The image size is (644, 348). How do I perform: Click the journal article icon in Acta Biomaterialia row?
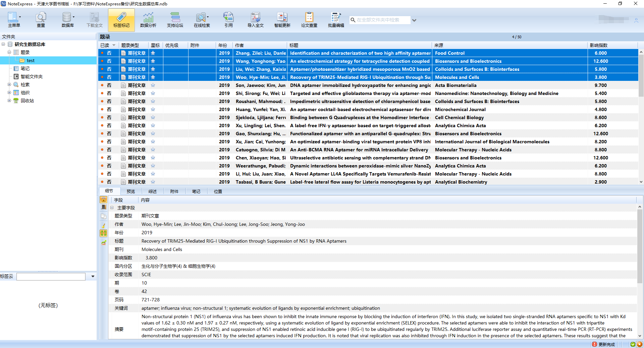[x=123, y=85]
